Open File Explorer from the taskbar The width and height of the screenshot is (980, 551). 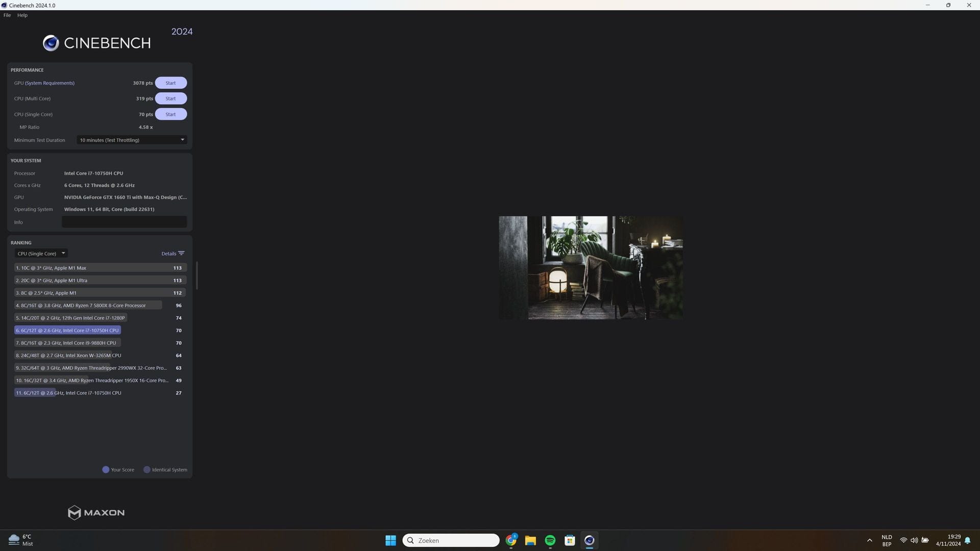tap(530, 540)
